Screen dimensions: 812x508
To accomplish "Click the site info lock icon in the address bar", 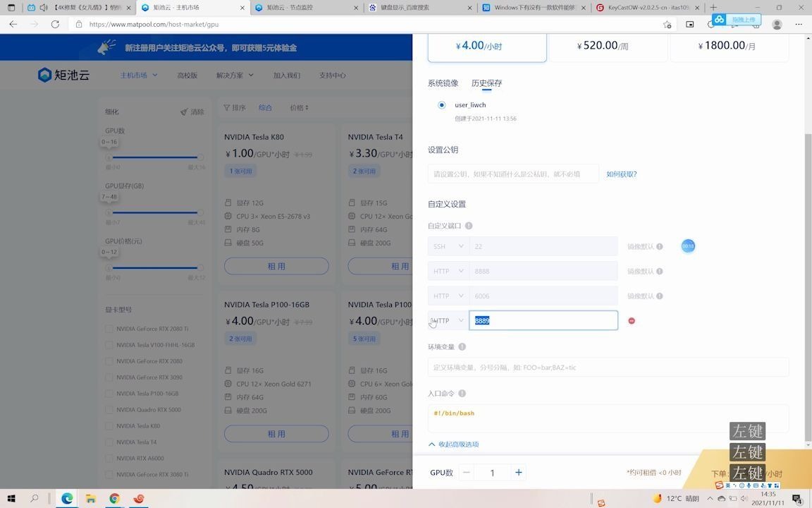I will pyautogui.click(x=79, y=25).
